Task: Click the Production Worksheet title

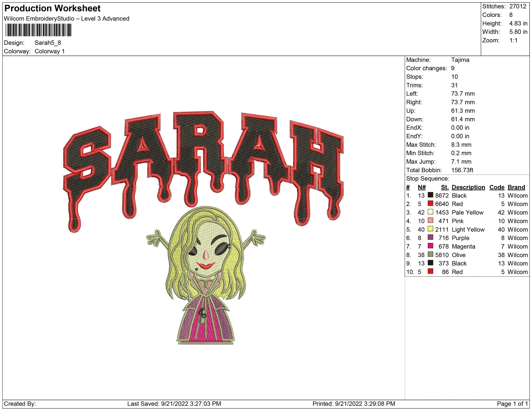Action: pos(52,8)
